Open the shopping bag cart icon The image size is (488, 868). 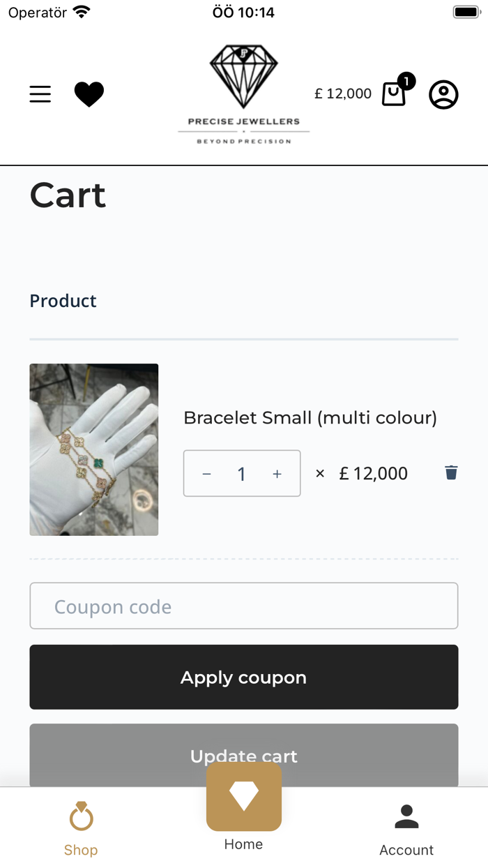tap(393, 94)
